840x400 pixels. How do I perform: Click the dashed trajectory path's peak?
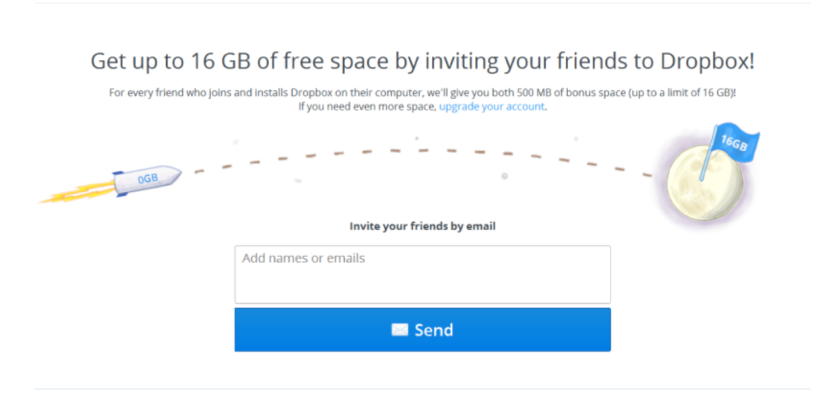(420, 149)
